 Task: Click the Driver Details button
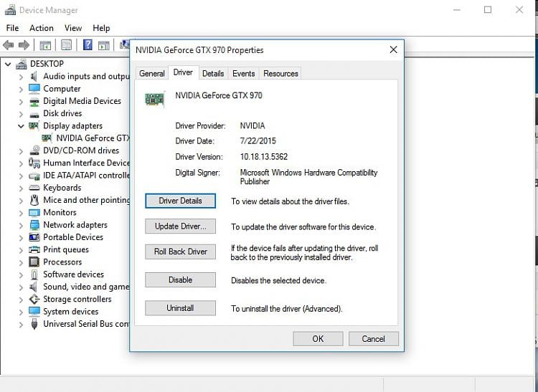pyautogui.click(x=181, y=201)
